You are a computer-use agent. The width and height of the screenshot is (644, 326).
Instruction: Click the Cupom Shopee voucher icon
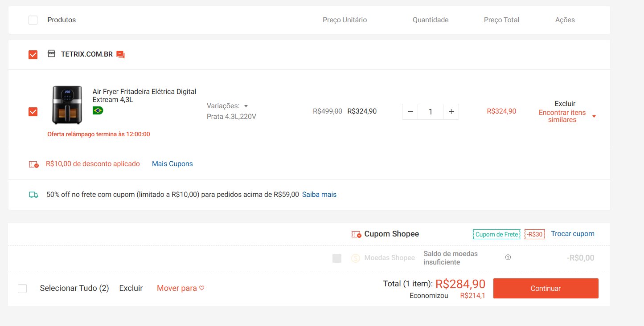pos(356,234)
